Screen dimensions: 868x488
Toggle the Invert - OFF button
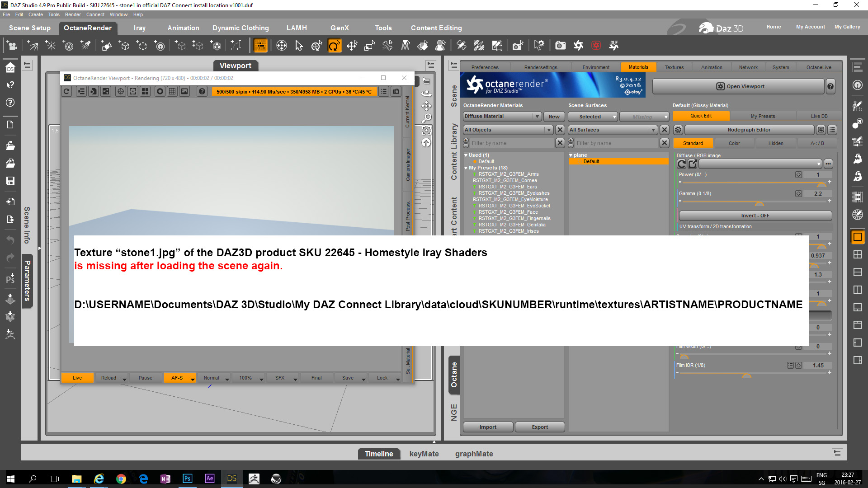(x=755, y=216)
